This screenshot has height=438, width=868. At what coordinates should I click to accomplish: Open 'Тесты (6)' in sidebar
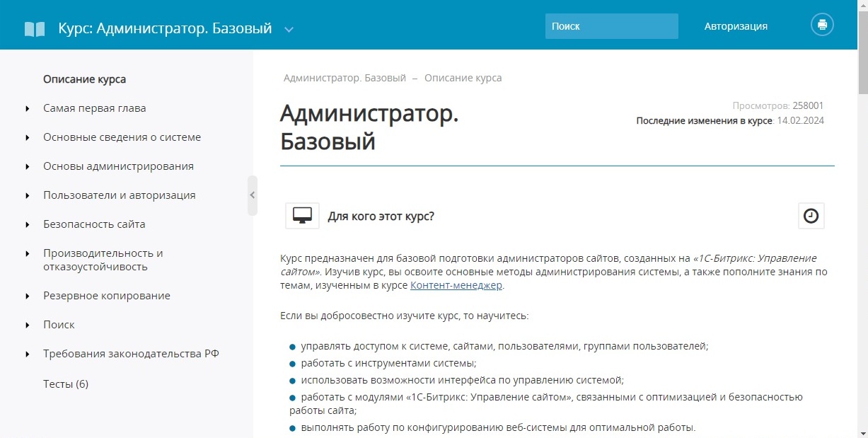[66, 384]
